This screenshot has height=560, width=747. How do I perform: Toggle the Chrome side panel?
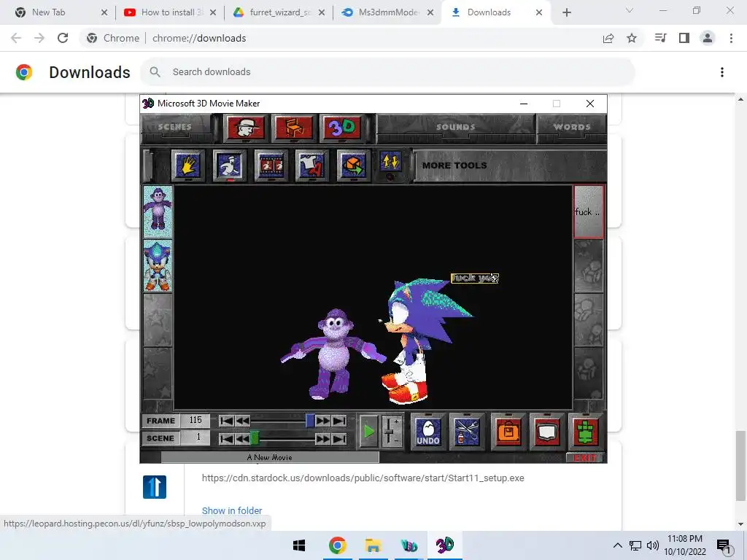coord(684,38)
